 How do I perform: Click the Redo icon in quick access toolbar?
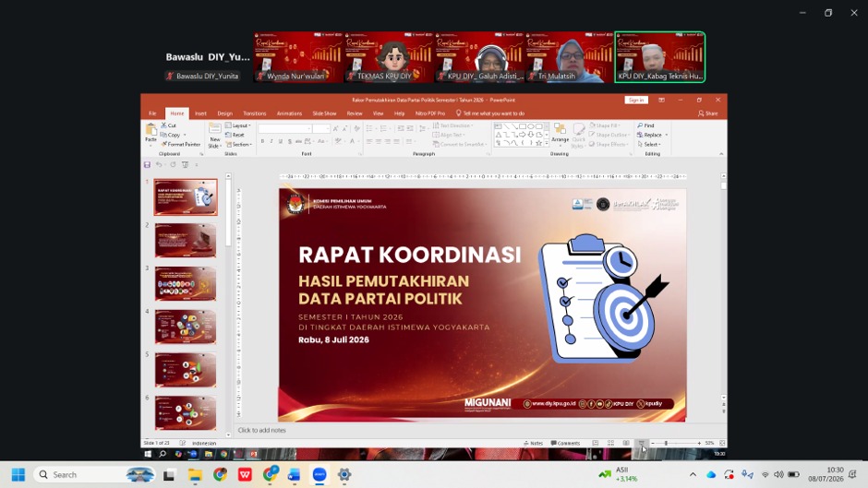tap(173, 165)
